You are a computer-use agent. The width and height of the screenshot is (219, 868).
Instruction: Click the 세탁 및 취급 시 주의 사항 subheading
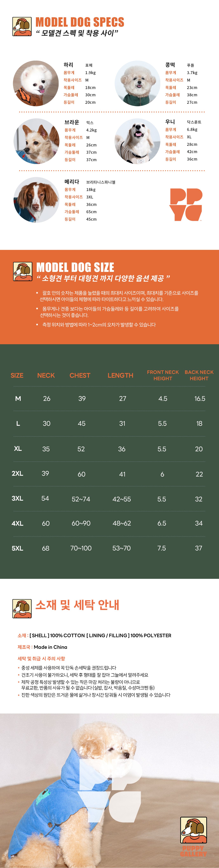(x=41, y=658)
